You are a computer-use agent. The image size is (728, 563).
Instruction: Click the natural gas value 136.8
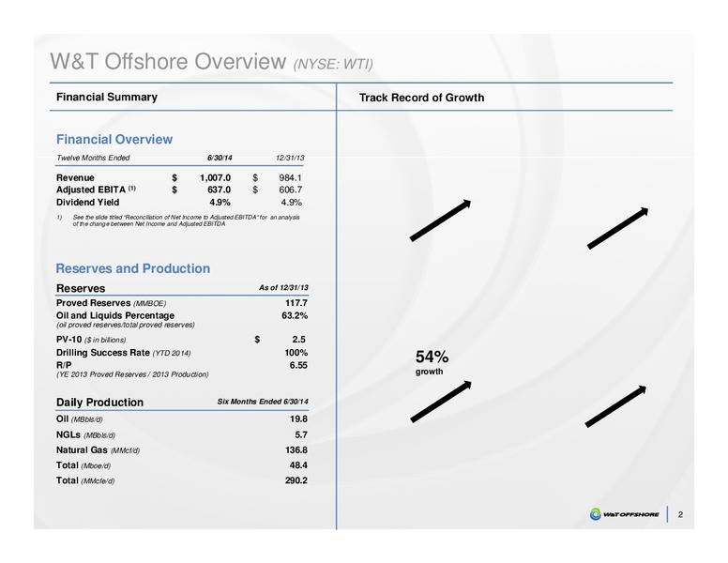point(296,450)
